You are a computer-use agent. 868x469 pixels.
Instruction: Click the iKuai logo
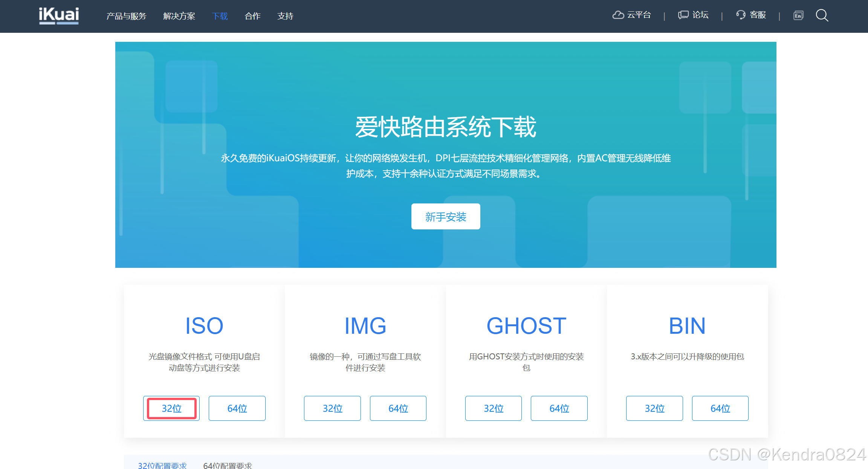point(59,16)
